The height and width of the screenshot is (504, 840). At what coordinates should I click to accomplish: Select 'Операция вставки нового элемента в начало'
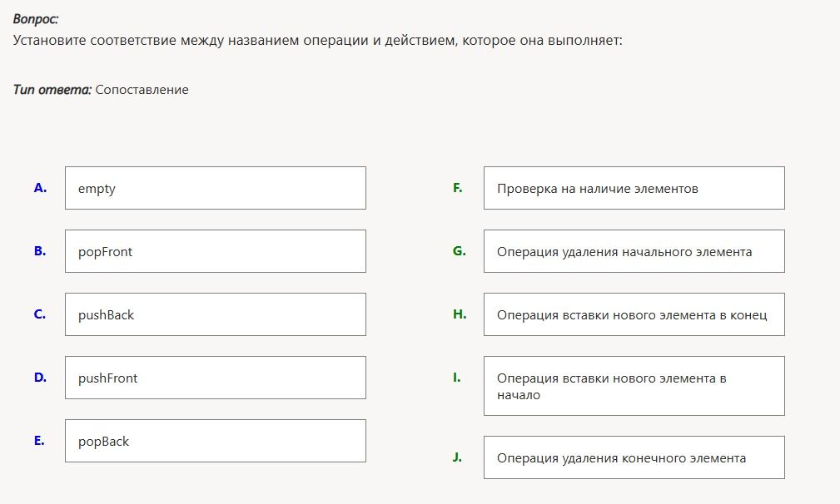click(x=634, y=386)
